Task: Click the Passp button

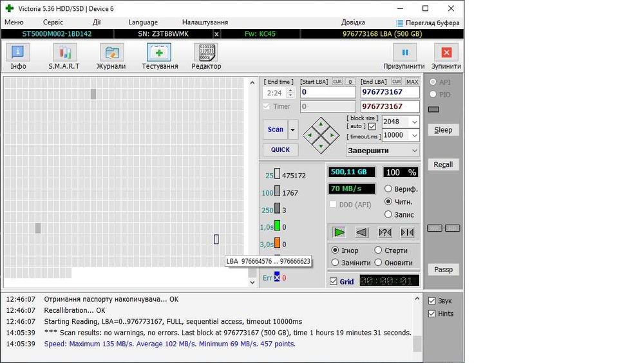Action: (x=443, y=270)
